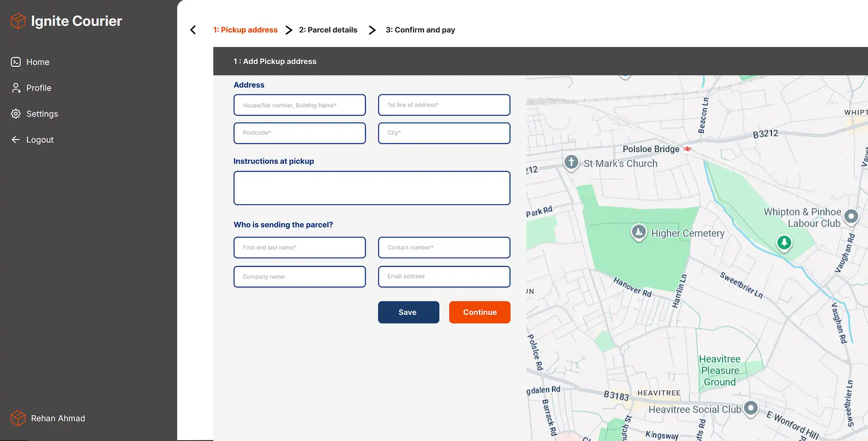This screenshot has height=441, width=868.
Task: Click into the City field
Action: [x=444, y=133]
